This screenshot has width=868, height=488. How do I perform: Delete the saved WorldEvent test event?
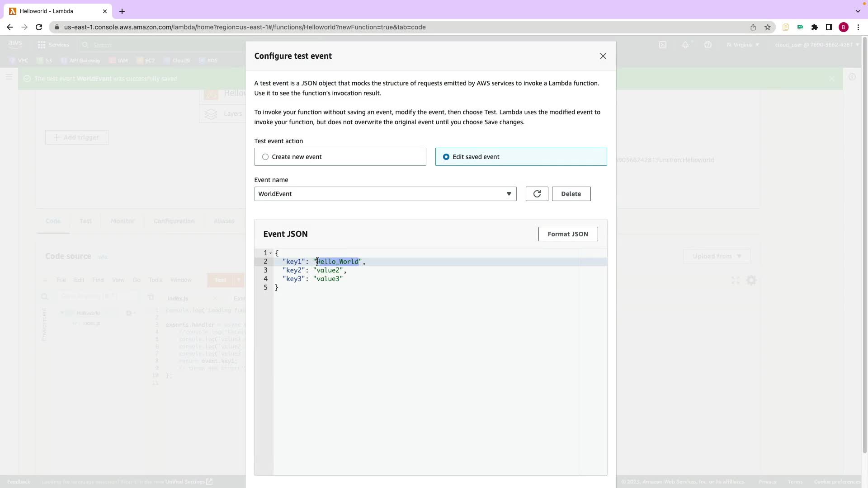tap(571, 194)
